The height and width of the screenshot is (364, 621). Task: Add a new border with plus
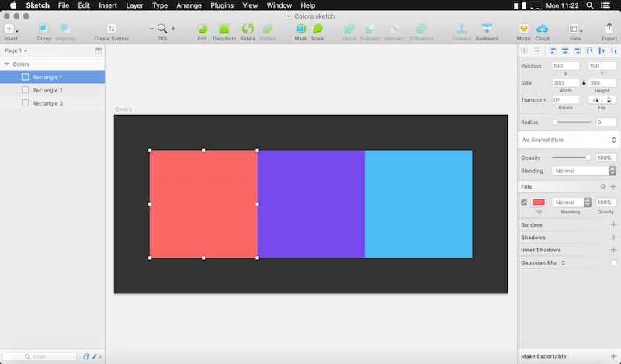(x=613, y=224)
